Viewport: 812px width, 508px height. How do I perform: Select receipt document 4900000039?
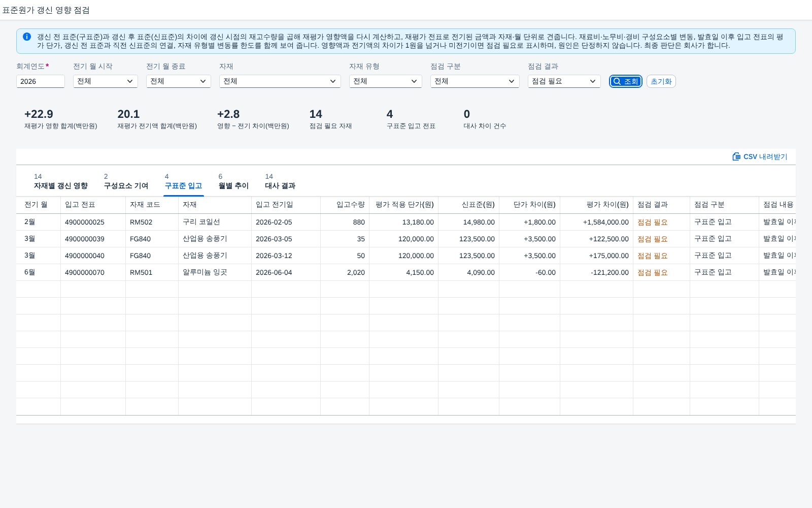tap(85, 239)
